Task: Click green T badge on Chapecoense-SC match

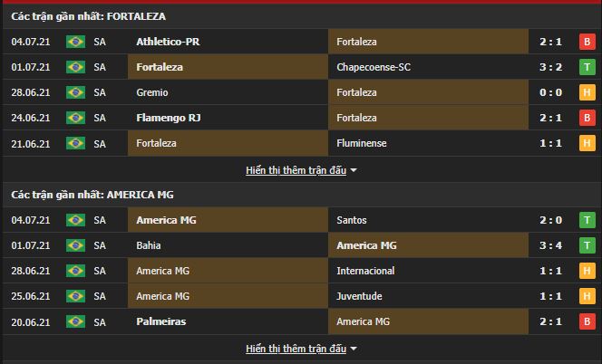Action: click(x=587, y=67)
